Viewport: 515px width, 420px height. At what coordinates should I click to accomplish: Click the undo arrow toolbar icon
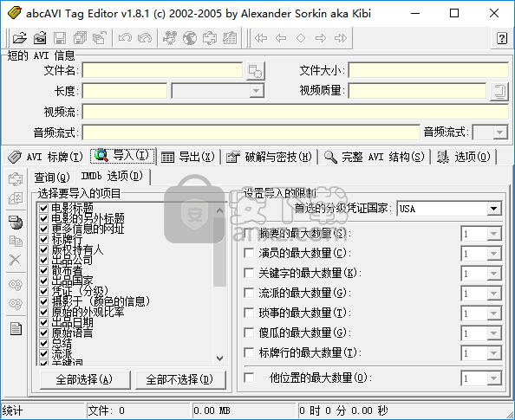pyautogui.click(x=125, y=38)
